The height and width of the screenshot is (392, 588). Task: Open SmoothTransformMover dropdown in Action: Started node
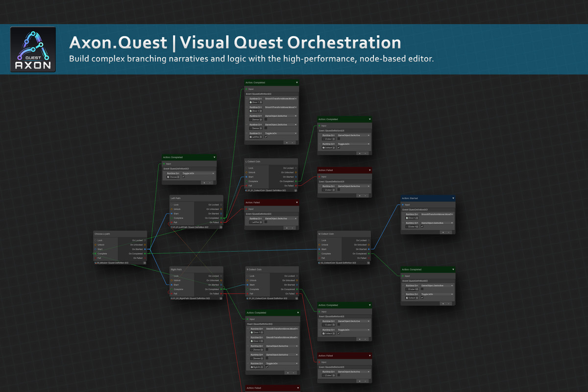click(437, 214)
